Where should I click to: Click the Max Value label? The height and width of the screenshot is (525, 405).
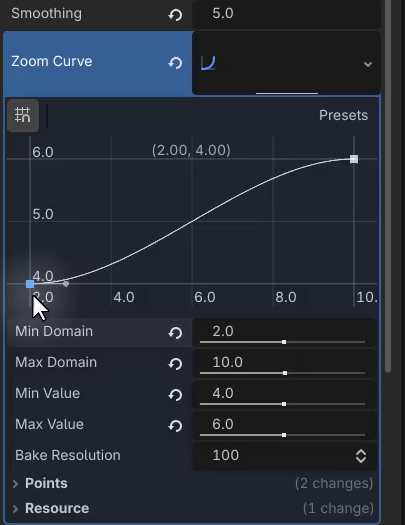(50, 424)
